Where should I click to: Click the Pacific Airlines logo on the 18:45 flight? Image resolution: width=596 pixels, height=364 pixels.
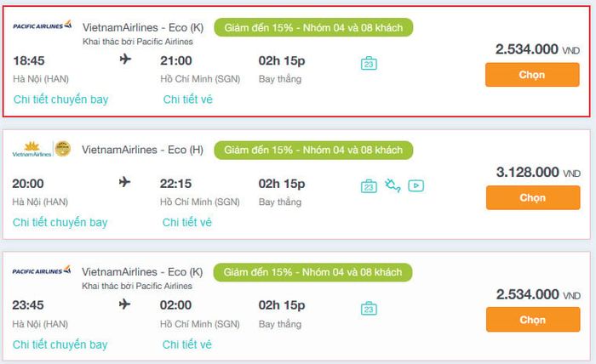click(43, 26)
